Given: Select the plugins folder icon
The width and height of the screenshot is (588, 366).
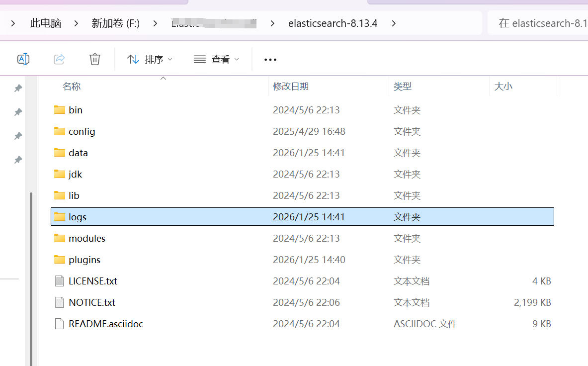Looking at the screenshot, I should [59, 260].
